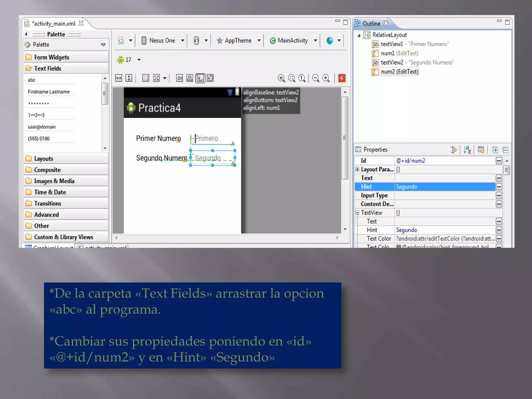Click the Text Color hint gray swatch
532x399 pixels.
tap(398, 246)
